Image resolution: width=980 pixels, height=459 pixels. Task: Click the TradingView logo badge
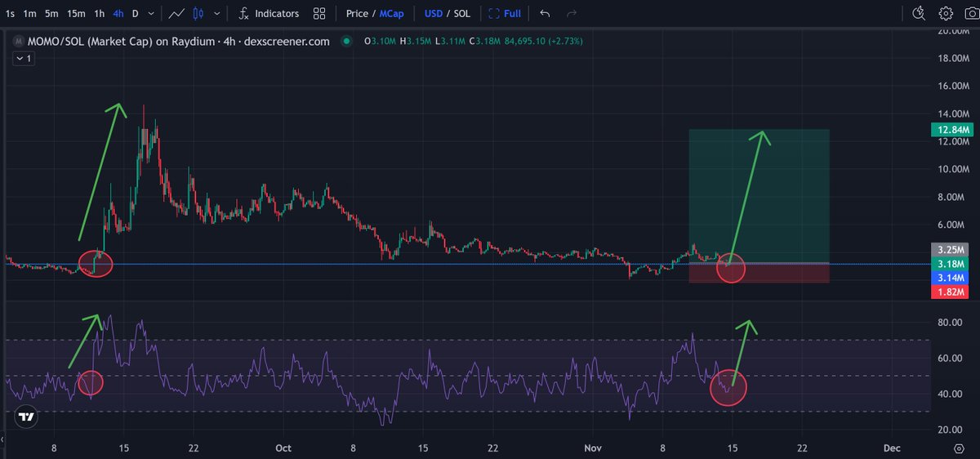[x=26, y=417]
